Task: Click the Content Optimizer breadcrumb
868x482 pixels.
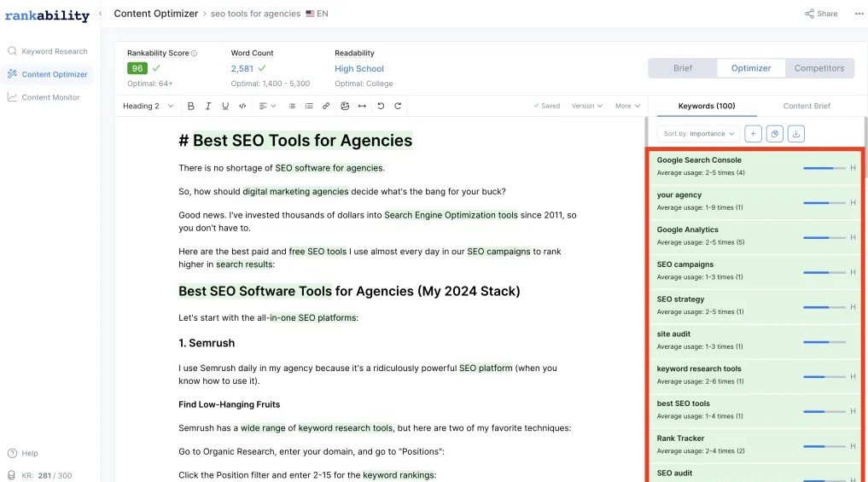Action: point(155,14)
